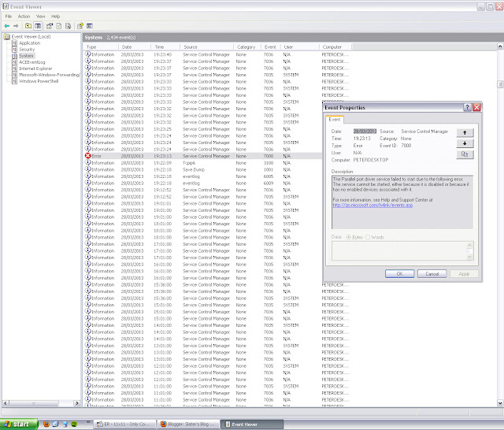Select the Microsoft-Windows-Forwarding log in the tree
This screenshot has height=430, width=504.
49,75
